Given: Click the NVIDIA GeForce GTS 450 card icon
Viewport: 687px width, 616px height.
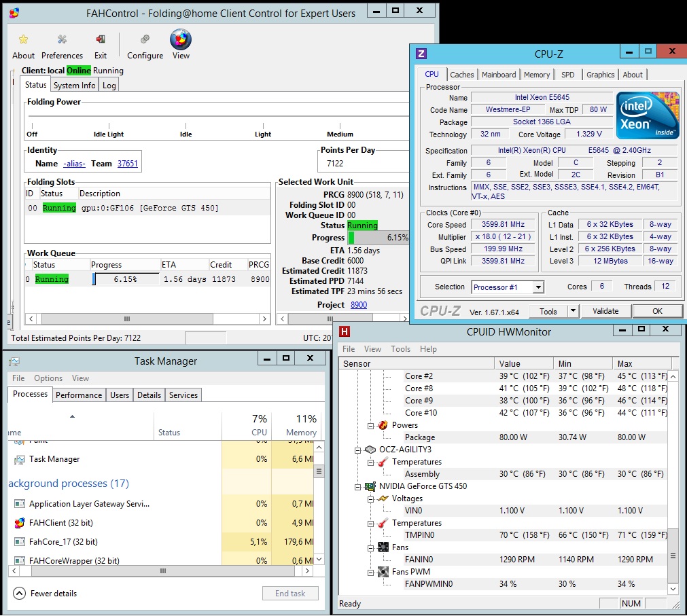Looking at the screenshot, I should click(370, 486).
